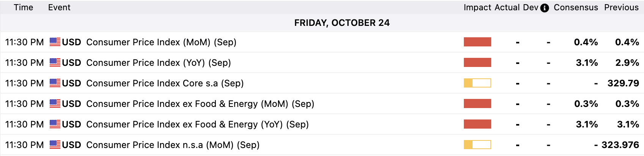Click the Previous column header
The height and width of the screenshot is (156, 644).
pos(621,8)
